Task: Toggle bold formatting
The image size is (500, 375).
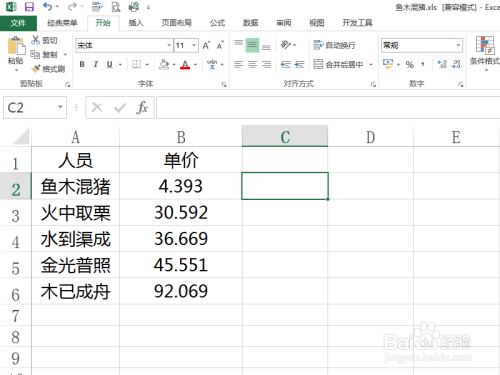Action: (82, 64)
